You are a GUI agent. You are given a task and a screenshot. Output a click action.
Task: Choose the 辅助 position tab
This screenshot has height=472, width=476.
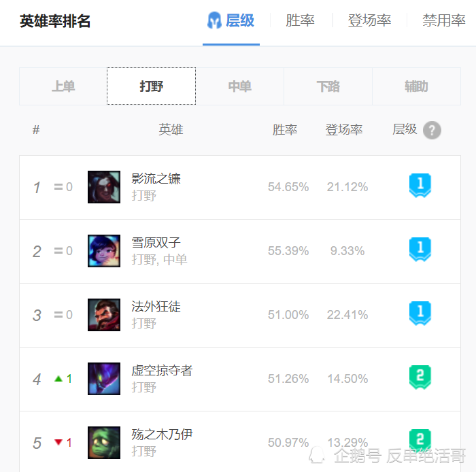(416, 86)
